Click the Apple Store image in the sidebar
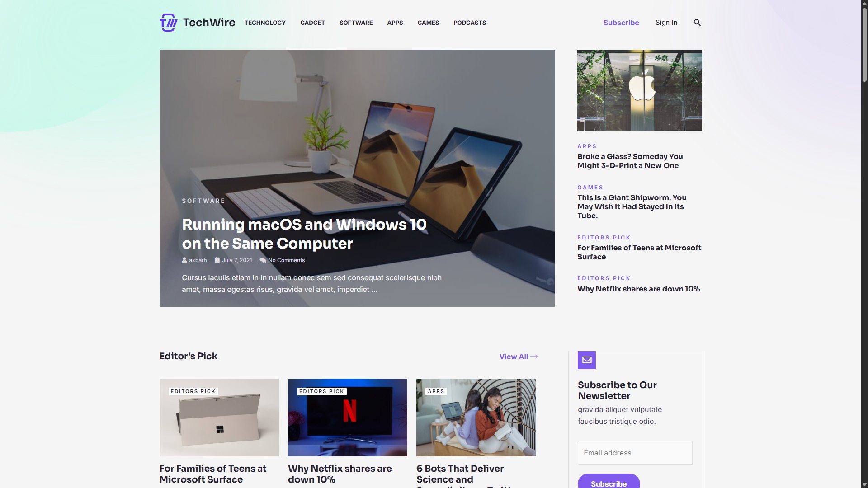Image resolution: width=868 pixels, height=488 pixels. click(x=639, y=90)
